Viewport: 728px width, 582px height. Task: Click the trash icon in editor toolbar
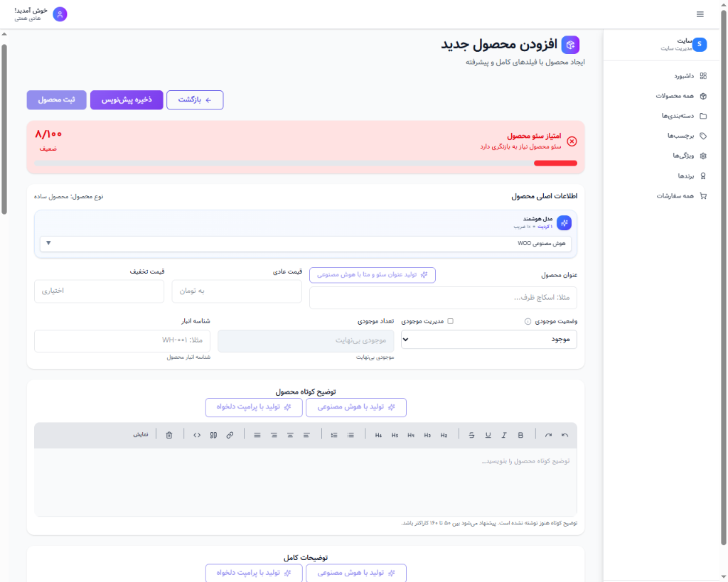coord(169,435)
